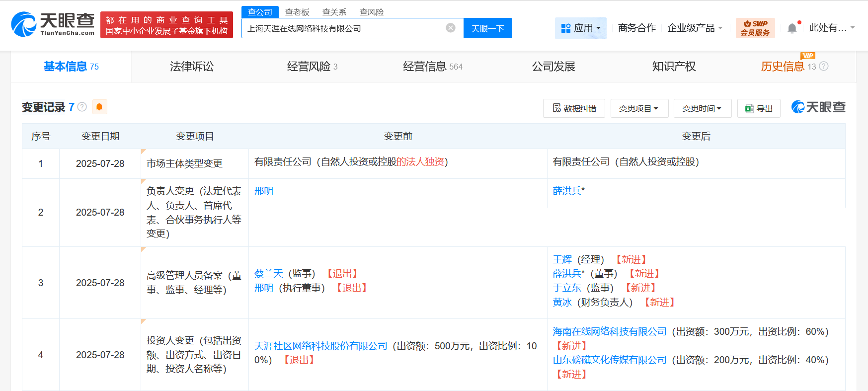Open 薛洪兵 link in row 2

tap(567, 191)
